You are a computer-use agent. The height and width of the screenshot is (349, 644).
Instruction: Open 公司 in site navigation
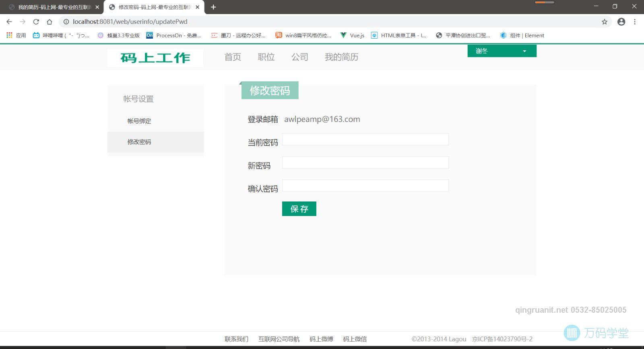(x=299, y=57)
